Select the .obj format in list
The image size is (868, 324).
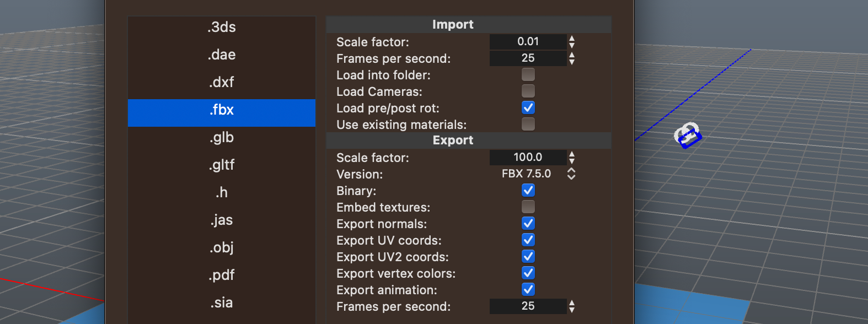click(x=222, y=247)
